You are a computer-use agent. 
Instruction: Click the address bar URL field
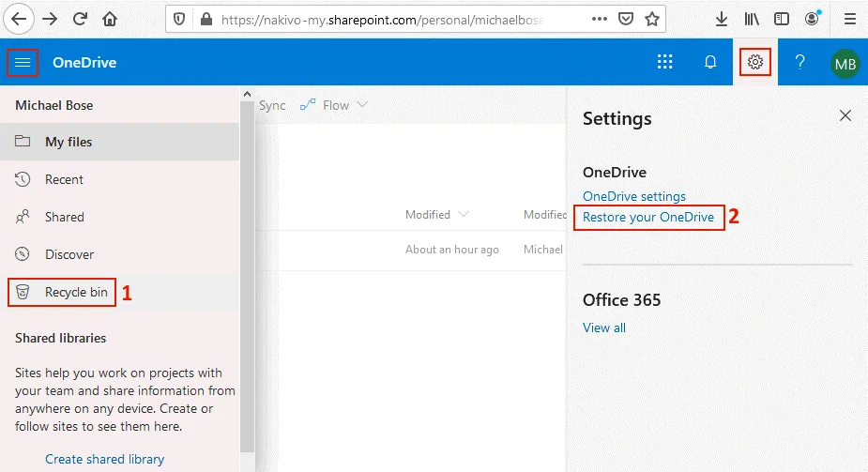385,19
